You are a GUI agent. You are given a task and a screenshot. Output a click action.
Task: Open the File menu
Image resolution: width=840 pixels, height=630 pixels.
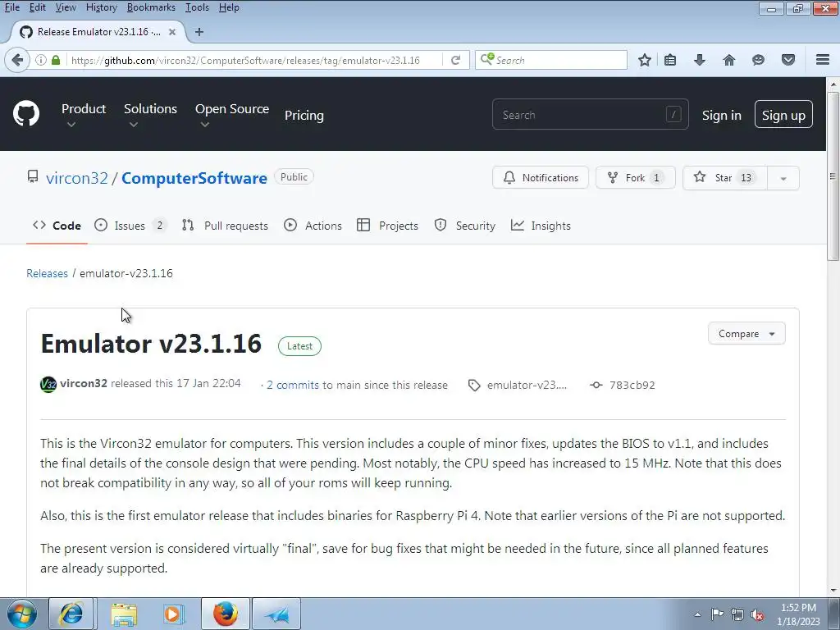pyautogui.click(x=11, y=7)
